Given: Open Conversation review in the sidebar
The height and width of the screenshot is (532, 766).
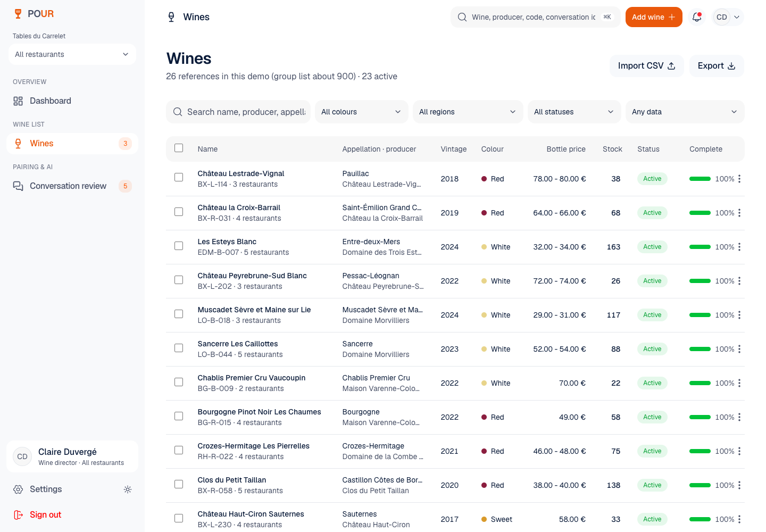Looking at the screenshot, I should tap(72, 186).
